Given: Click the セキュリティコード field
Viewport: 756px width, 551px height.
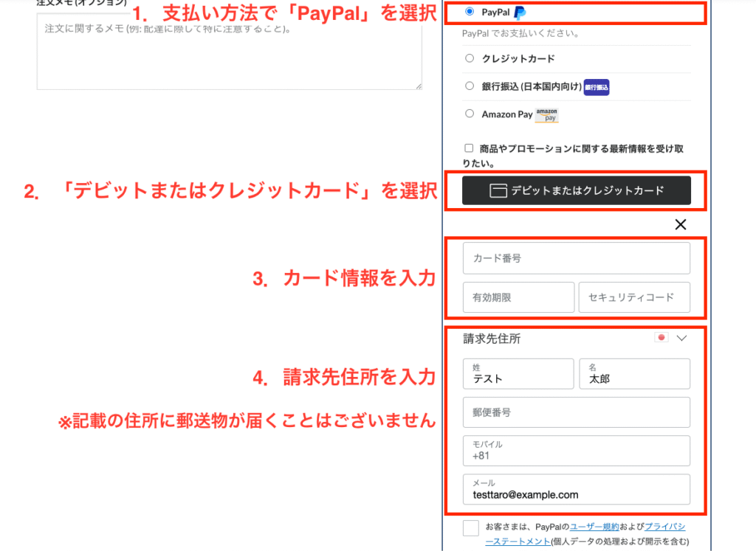Looking at the screenshot, I should (634, 297).
